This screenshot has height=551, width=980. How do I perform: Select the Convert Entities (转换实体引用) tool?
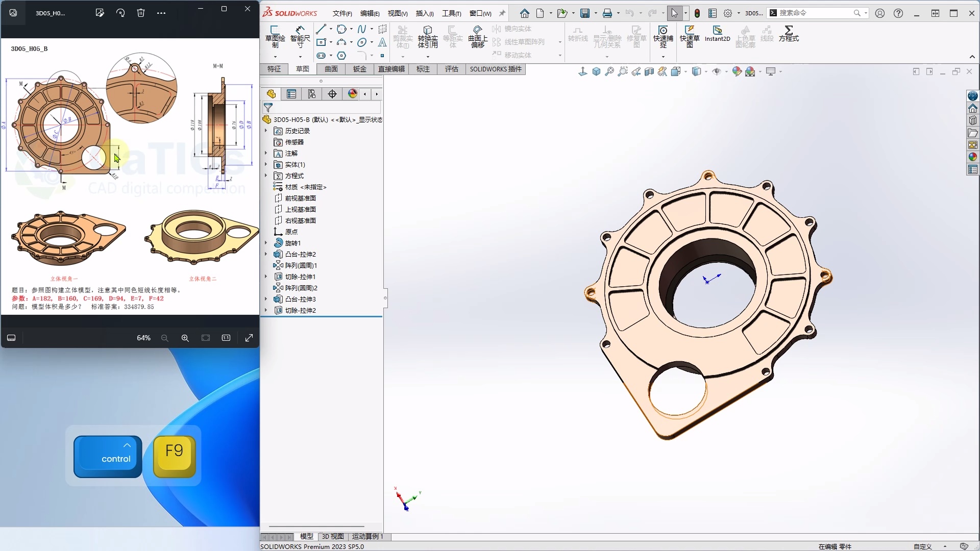click(x=428, y=37)
